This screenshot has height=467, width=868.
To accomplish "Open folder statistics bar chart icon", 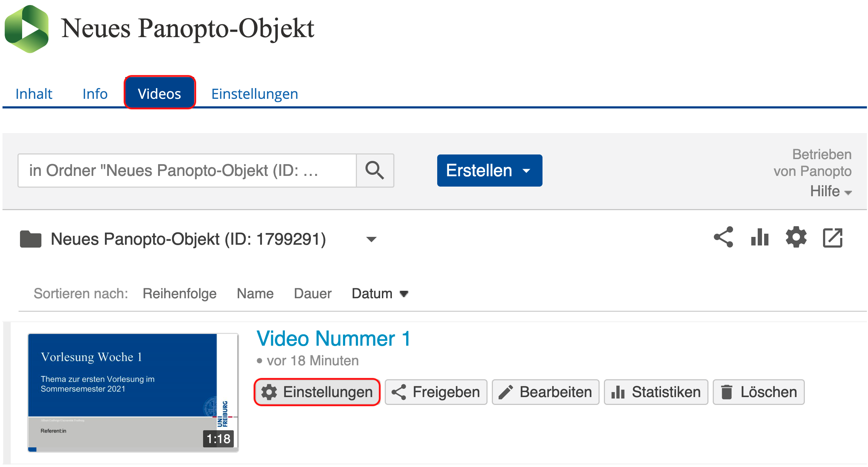I will pyautogui.click(x=760, y=237).
